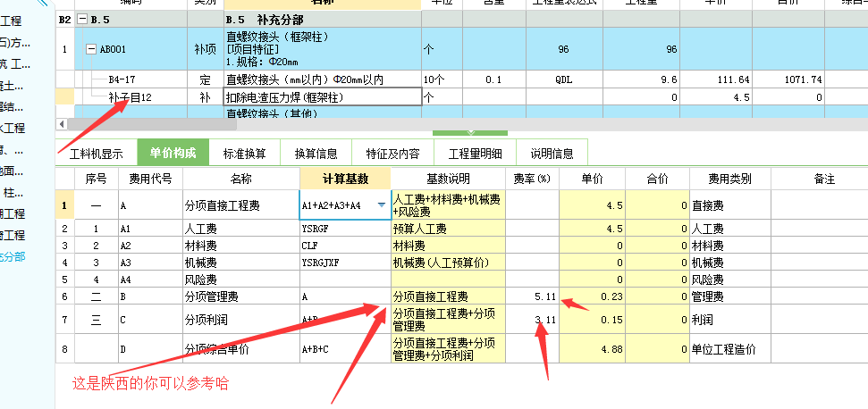
Task: Select the 单价构成 tab
Action: tap(173, 153)
